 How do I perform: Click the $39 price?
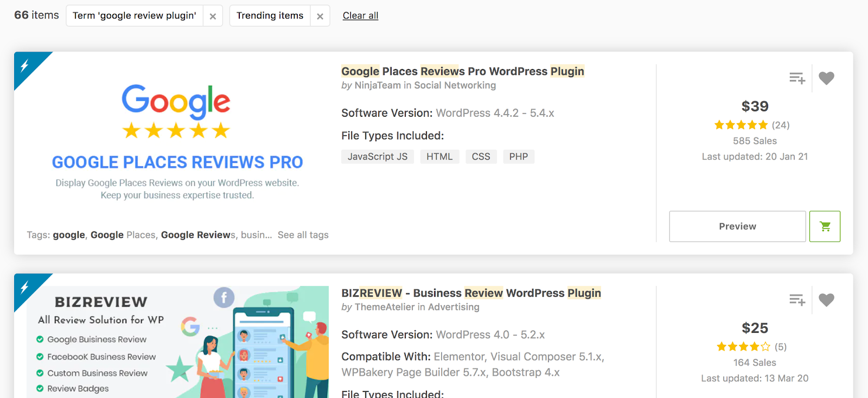coord(755,106)
